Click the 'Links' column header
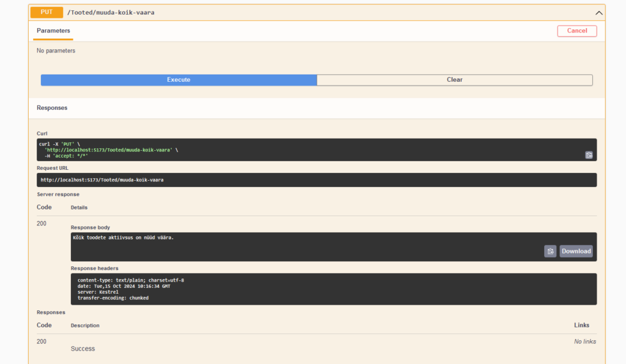This screenshot has height=364, width=626. (x=582, y=326)
